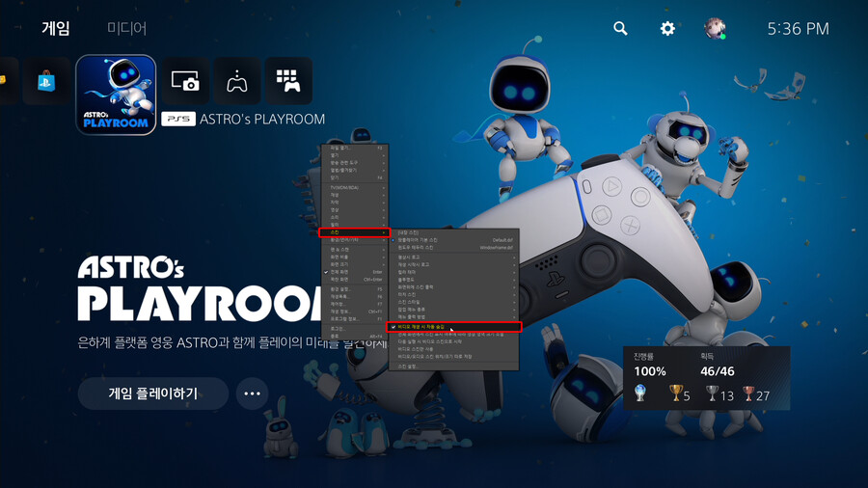Image resolution: width=868 pixels, height=488 pixels.
Task: Open the Game Library grid icon tile
Action: click(x=288, y=81)
